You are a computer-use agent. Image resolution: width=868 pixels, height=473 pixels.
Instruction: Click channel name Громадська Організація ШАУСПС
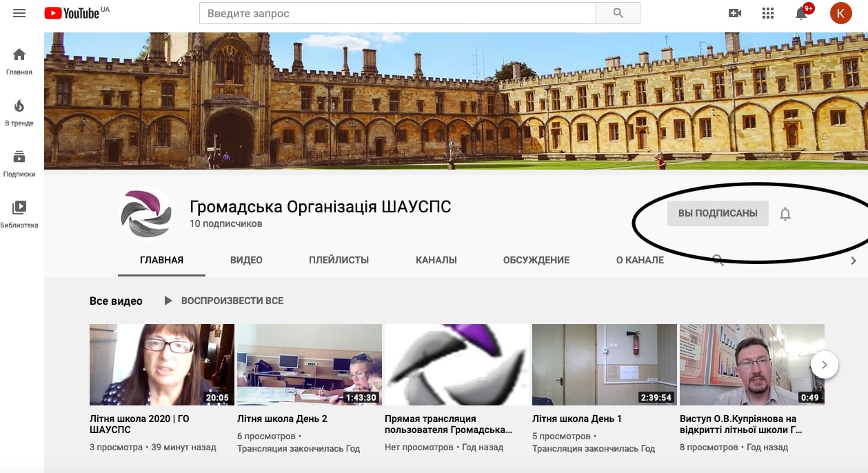click(321, 206)
